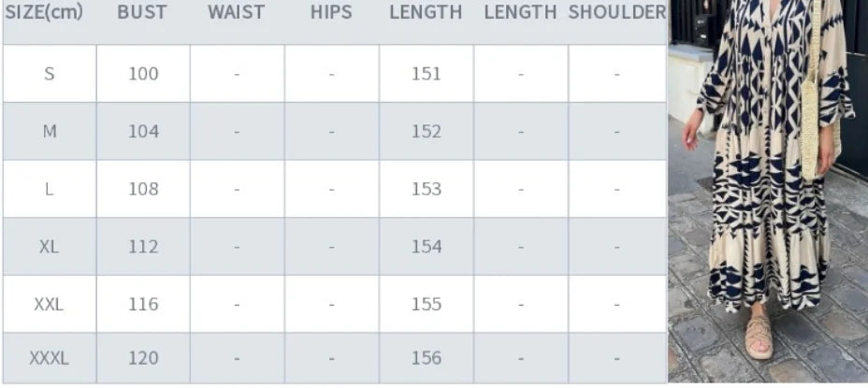Select bust value 100 cell
Image resolution: width=868 pixels, height=388 pixels.
(x=143, y=74)
